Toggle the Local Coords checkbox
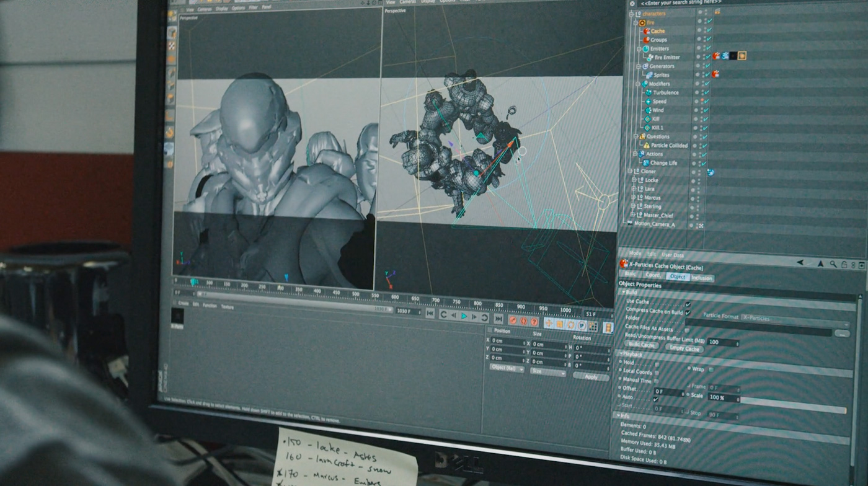 (x=657, y=373)
